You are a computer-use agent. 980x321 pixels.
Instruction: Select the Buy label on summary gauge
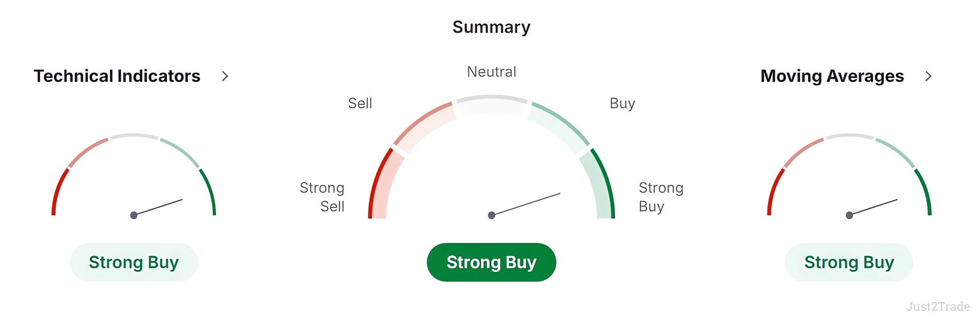click(622, 104)
